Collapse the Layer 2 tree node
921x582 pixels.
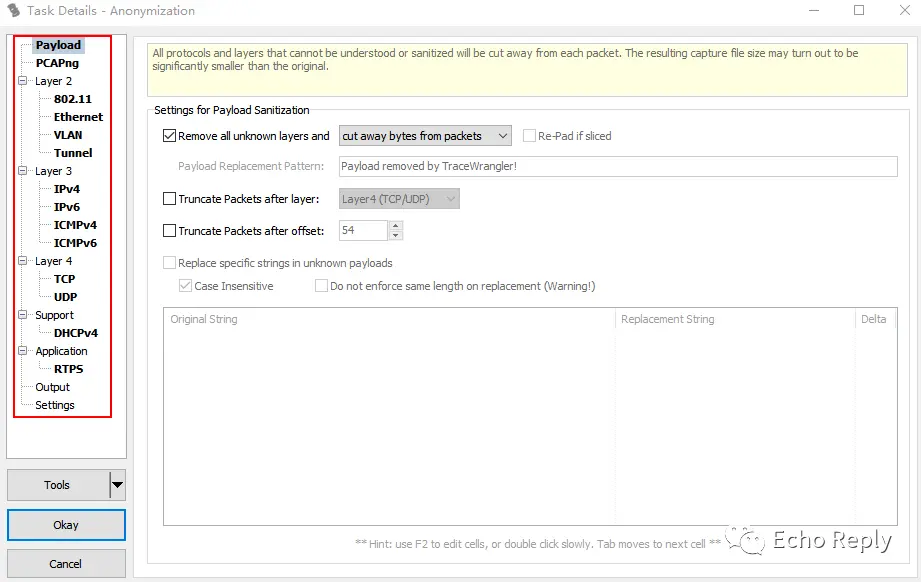click(x=23, y=81)
